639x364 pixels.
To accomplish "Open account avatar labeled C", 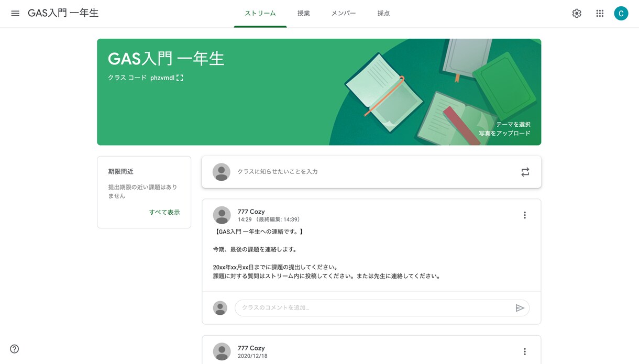I will click(621, 14).
